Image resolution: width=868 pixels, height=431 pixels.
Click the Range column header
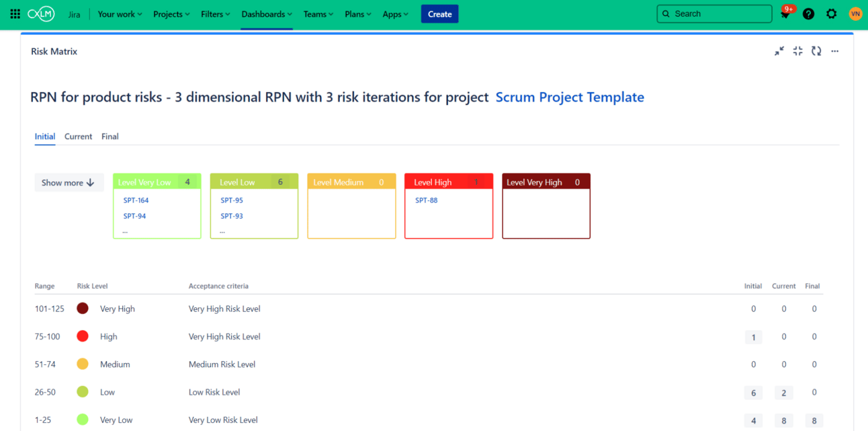coord(45,286)
